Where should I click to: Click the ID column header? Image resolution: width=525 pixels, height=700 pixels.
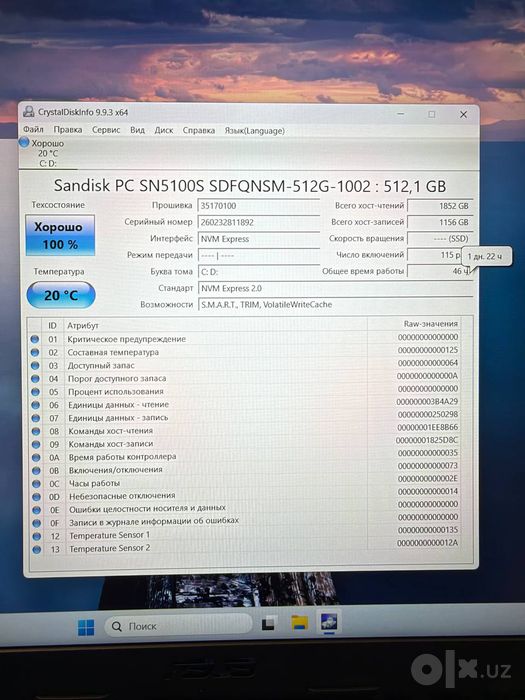click(x=52, y=325)
